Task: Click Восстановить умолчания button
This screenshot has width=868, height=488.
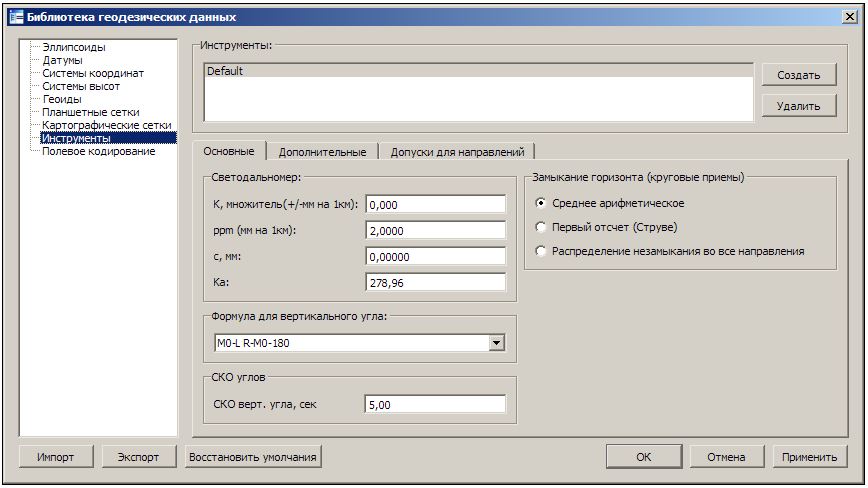Action: (x=253, y=457)
